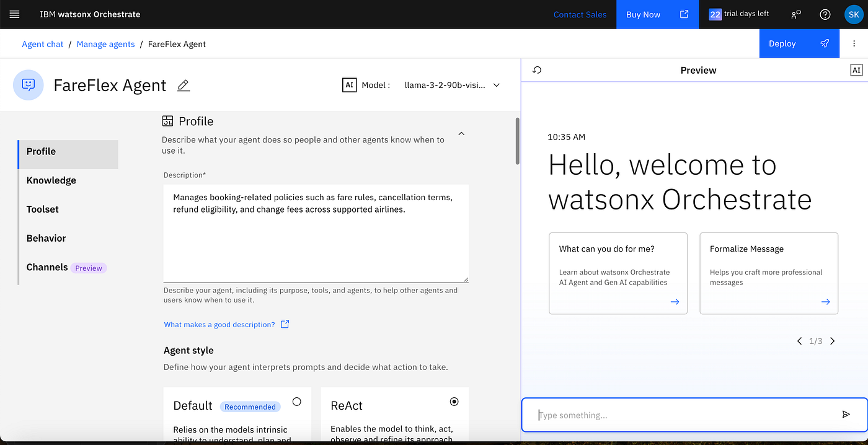Click the ReAct agent style card

(395, 415)
